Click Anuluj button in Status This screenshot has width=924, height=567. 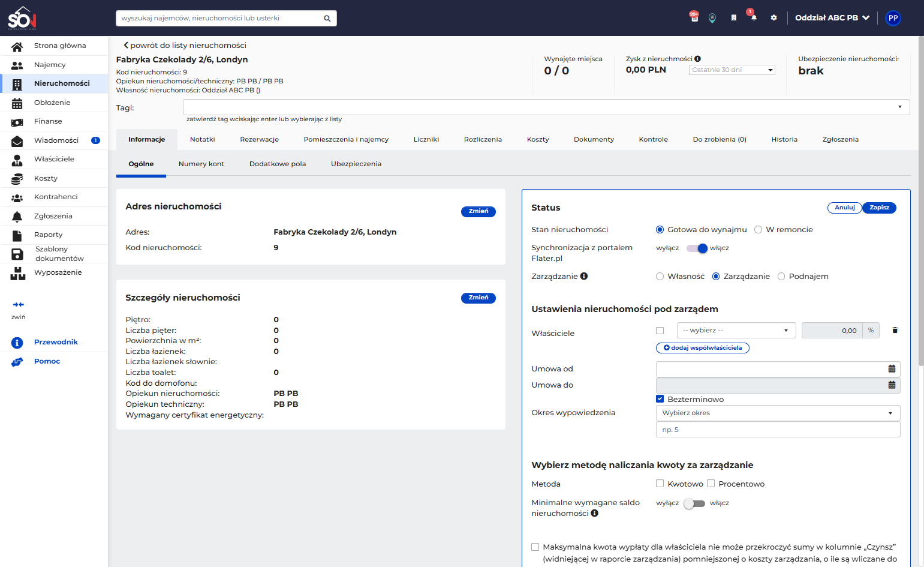(845, 208)
